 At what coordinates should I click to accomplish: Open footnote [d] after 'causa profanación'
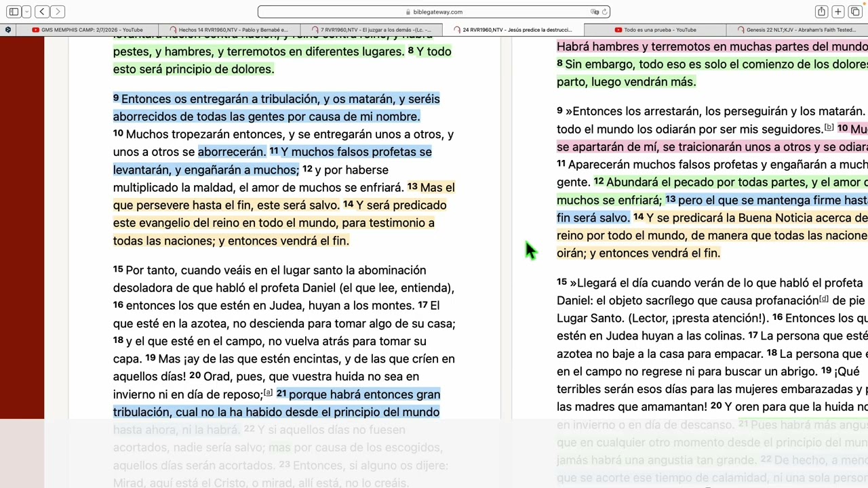click(823, 299)
